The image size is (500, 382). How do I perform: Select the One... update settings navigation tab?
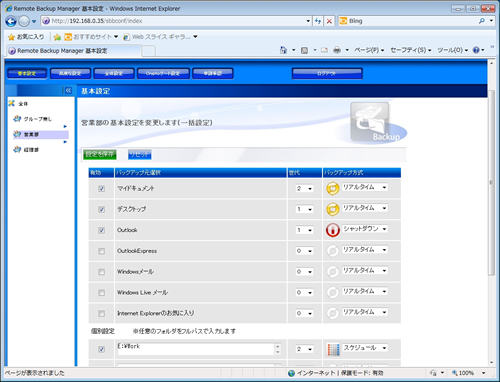pyautogui.click(x=163, y=73)
